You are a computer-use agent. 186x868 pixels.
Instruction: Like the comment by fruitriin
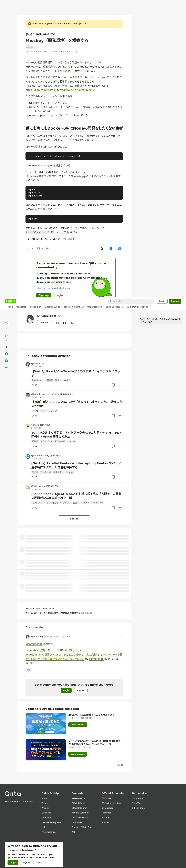[28, 670]
